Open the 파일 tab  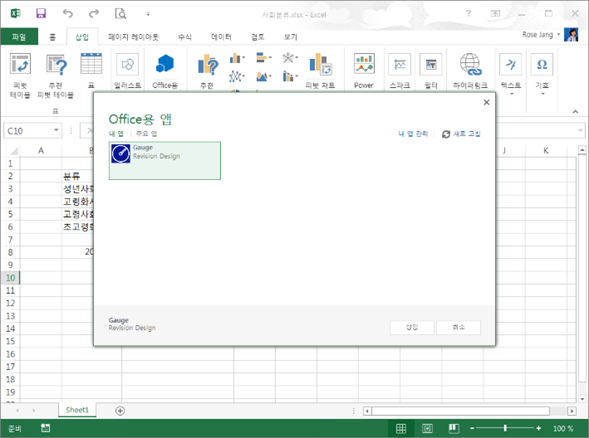pos(19,36)
